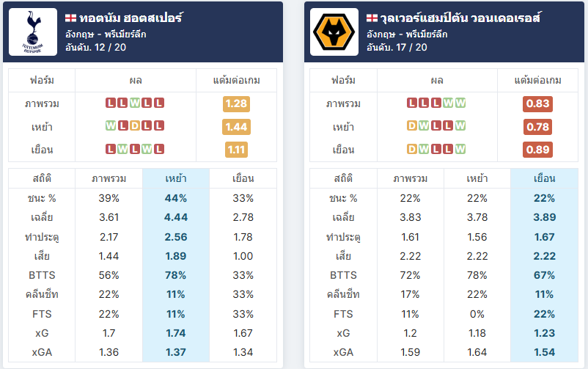
Task: Click Tottenham 1.44 home points badge
Action: (x=236, y=127)
